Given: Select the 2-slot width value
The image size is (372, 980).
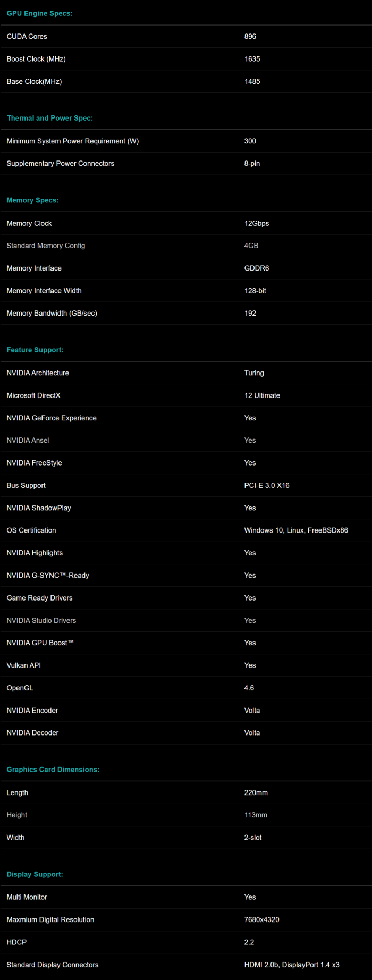Looking at the screenshot, I should (253, 838).
